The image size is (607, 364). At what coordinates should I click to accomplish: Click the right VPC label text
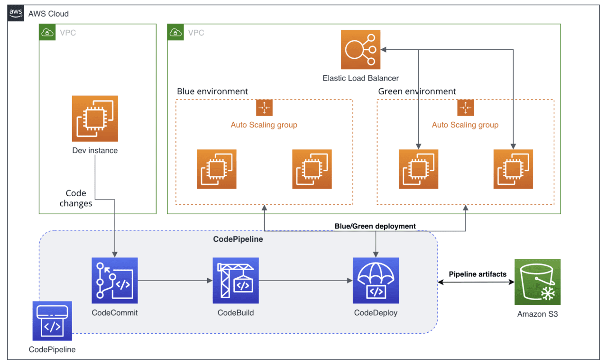(196, 33)
